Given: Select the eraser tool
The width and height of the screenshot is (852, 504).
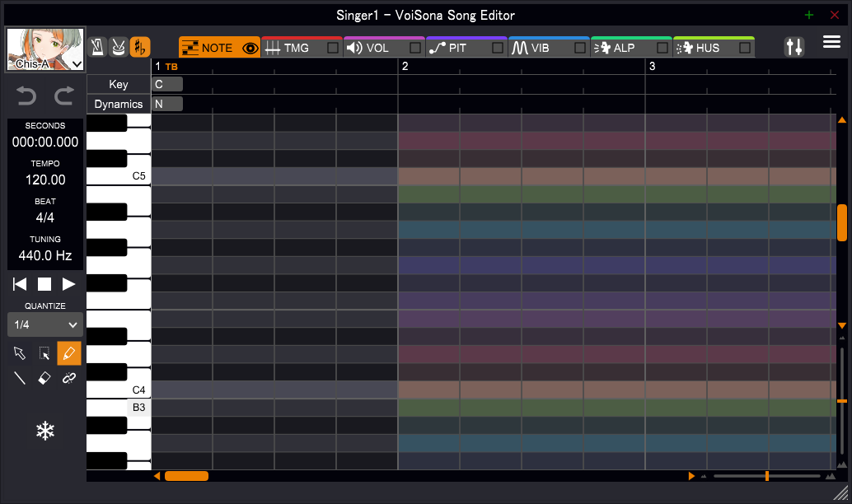Looking at the screenshot, I should point(44,377).
